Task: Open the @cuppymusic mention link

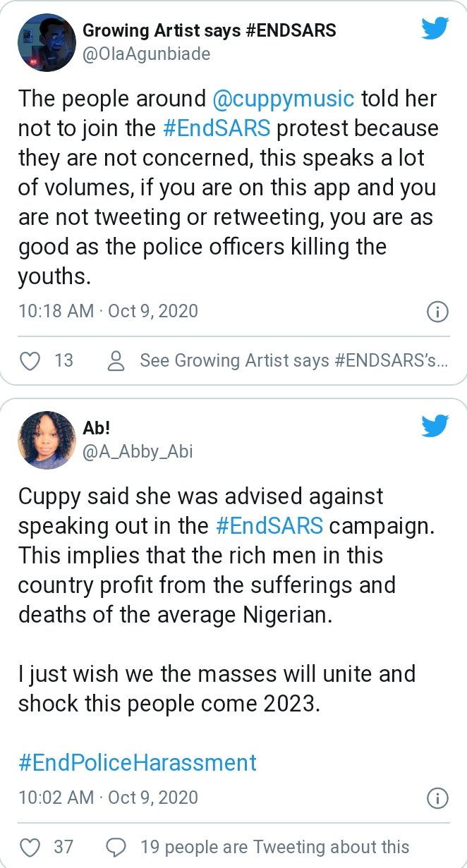Action: coord(283,98)
